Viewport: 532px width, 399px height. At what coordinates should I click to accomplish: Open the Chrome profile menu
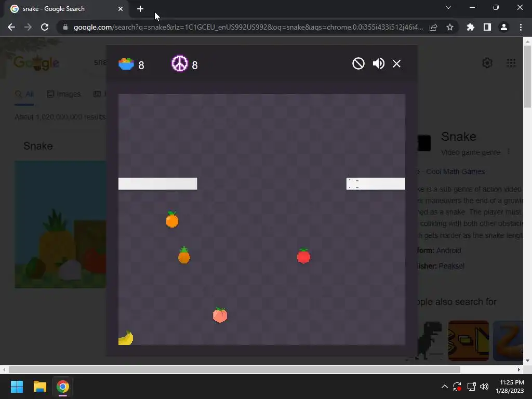tap(504, 27)
